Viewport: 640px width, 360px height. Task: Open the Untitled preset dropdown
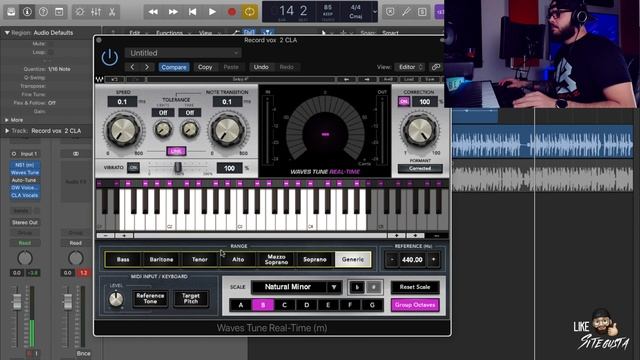tap(183, 53)
